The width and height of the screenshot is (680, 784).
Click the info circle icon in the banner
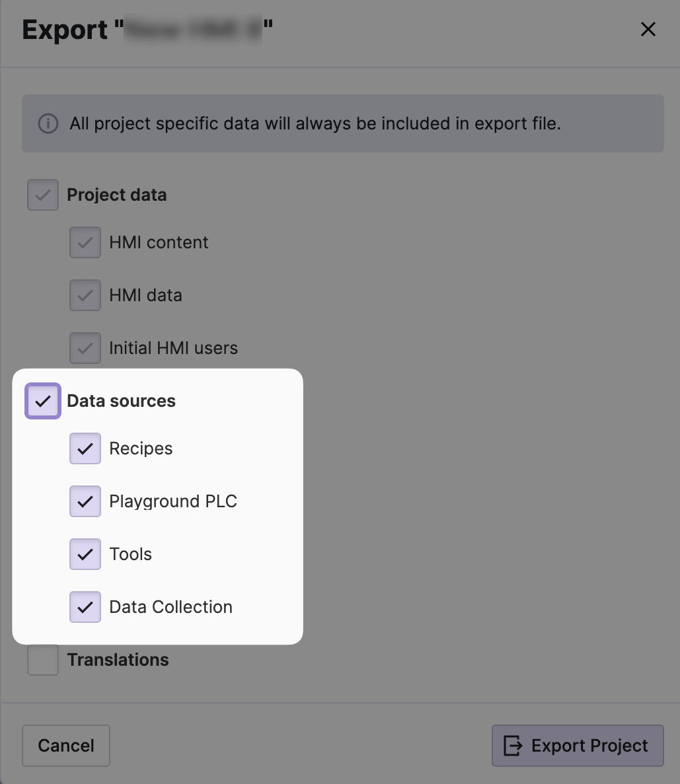[48, 124]
